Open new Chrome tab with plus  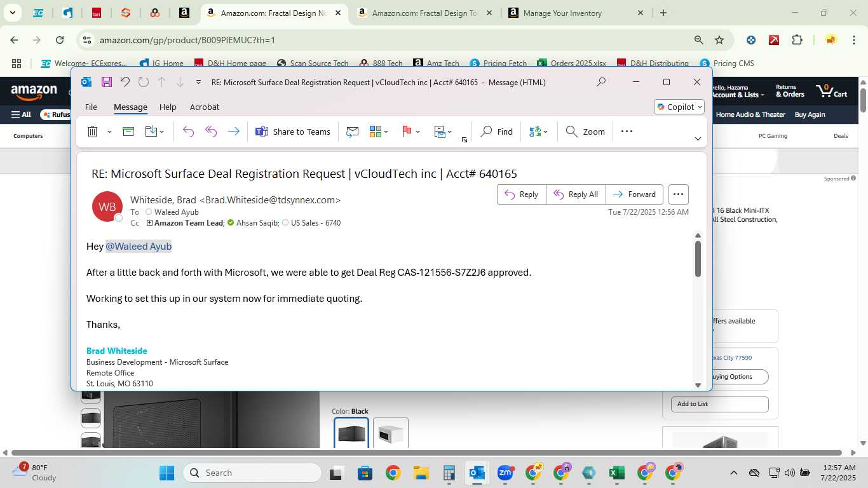(x=663, y=13)
